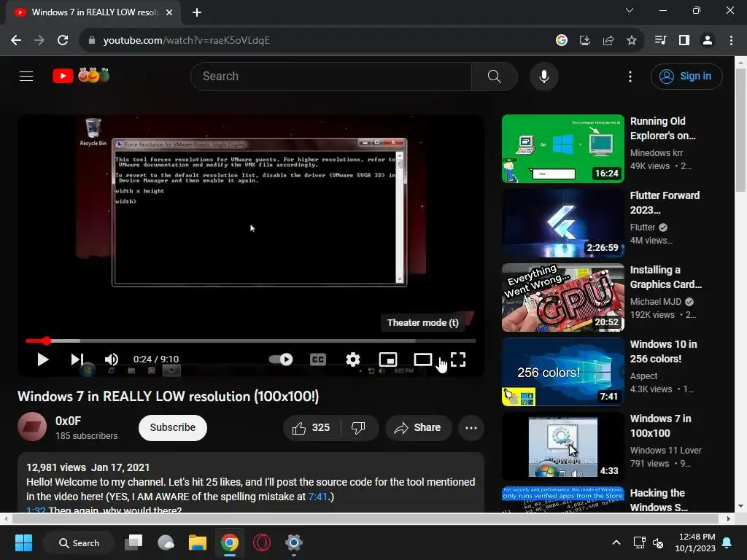This screenshot has width=747, height=560.
Task: Open the notification bell in taskbar
Action: [727, 542]
